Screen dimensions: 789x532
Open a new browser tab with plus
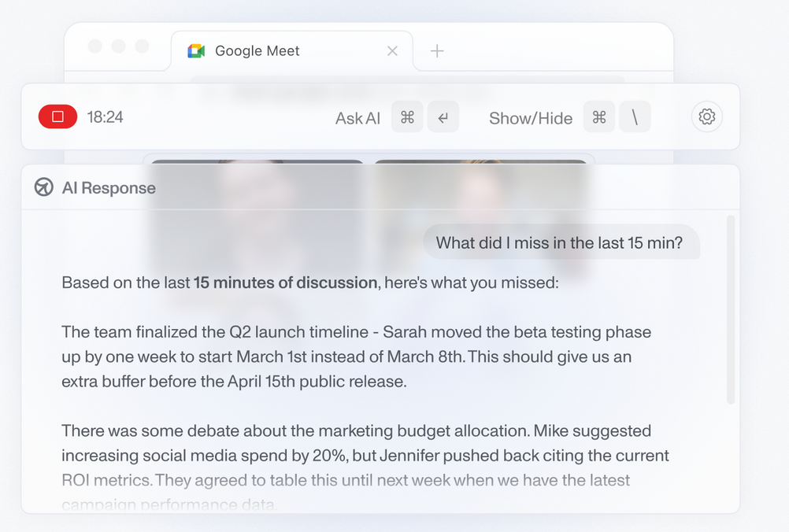point(437,51)
